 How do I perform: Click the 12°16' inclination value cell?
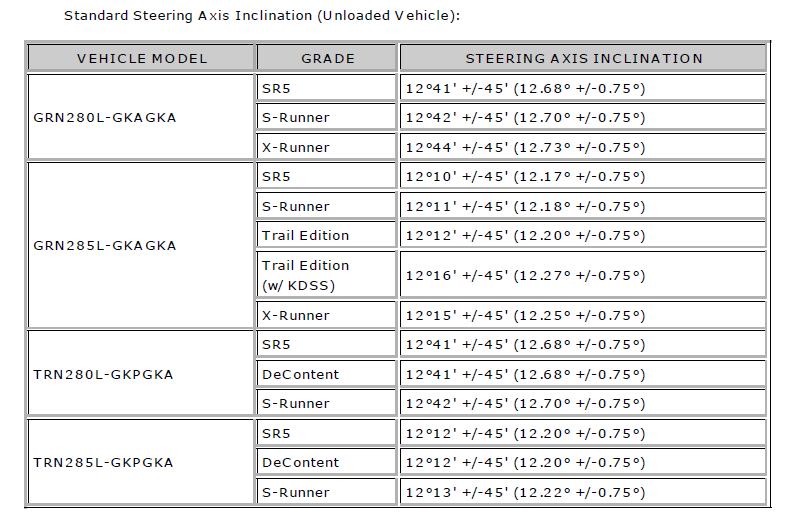click(x=583, y=275)
